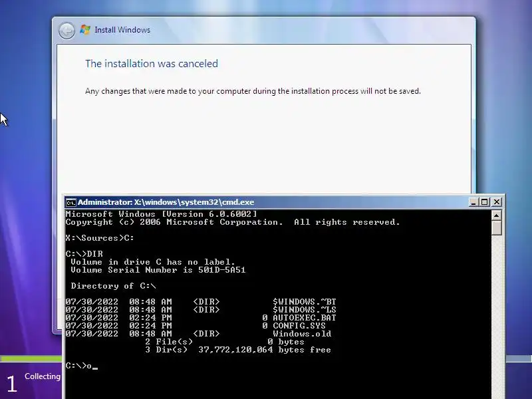Image resolution: width=532 pixels, height=399 pixels.
Task: Click the '2 File(s) 0 bytes' summary line
Action: click(x=225, y=342)
